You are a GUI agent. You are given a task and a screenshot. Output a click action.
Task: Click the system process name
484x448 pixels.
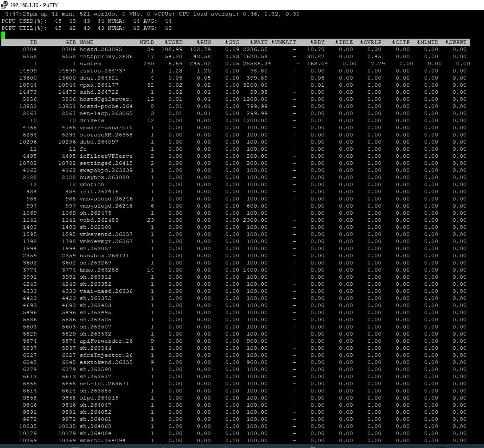click(x=90, y=64)
